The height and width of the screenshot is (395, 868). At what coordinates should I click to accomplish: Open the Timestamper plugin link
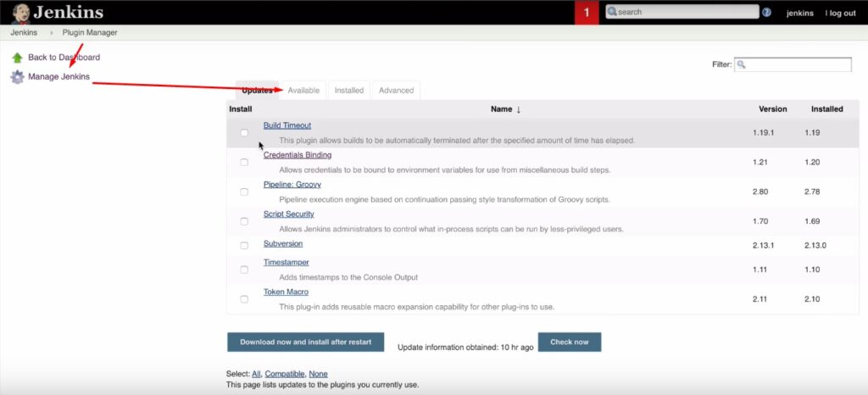(x=287, y=262)
